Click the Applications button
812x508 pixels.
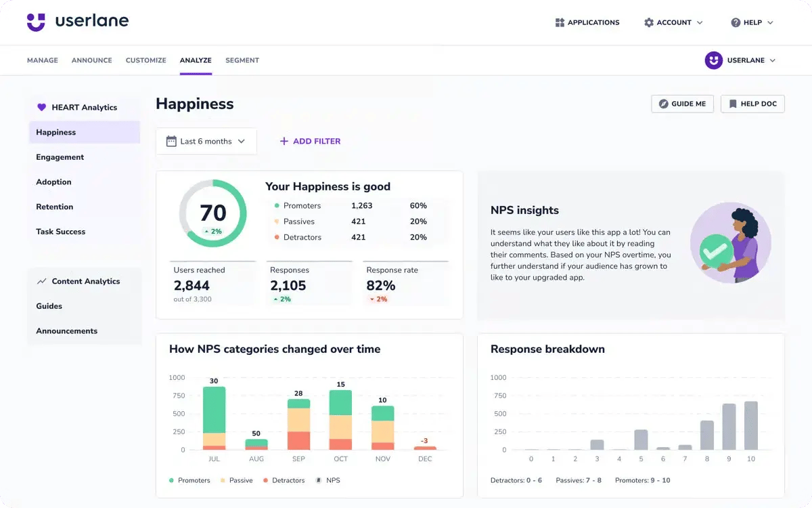click(x=587, y=22)
